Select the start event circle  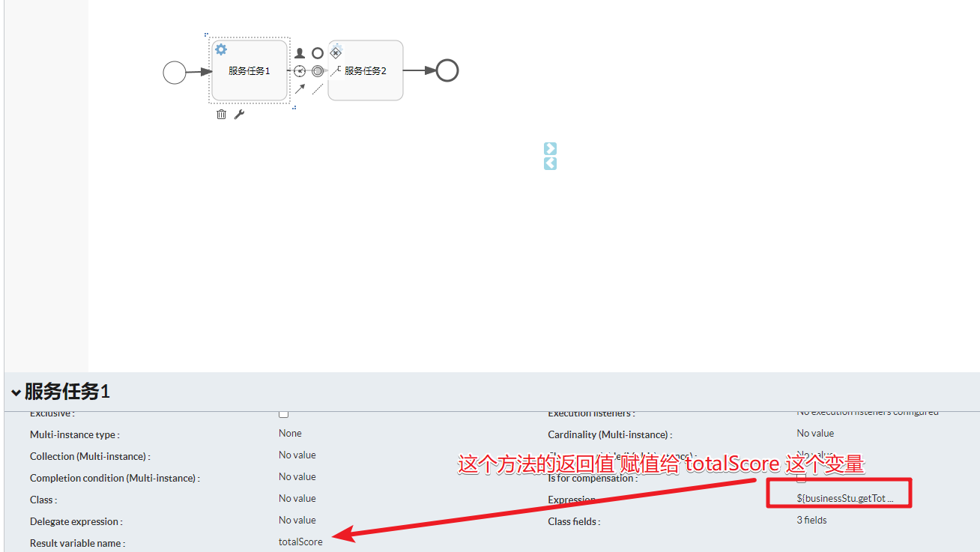click(175, 73)
